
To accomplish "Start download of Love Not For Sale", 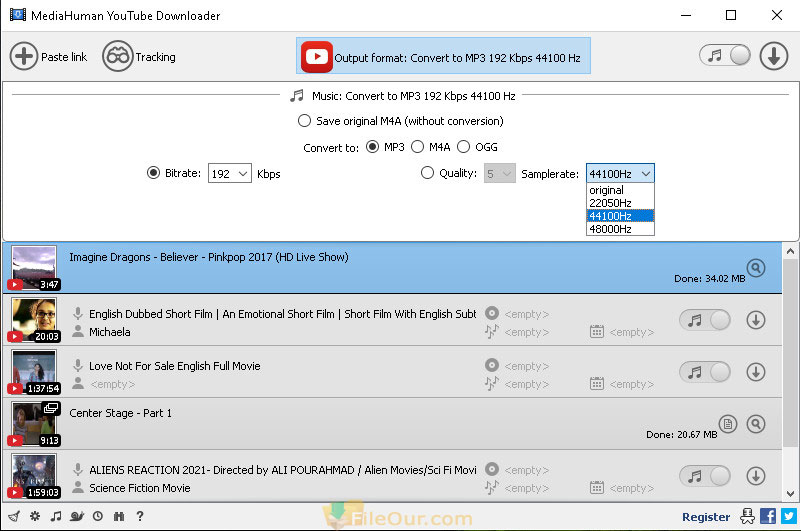I will 756,372.
